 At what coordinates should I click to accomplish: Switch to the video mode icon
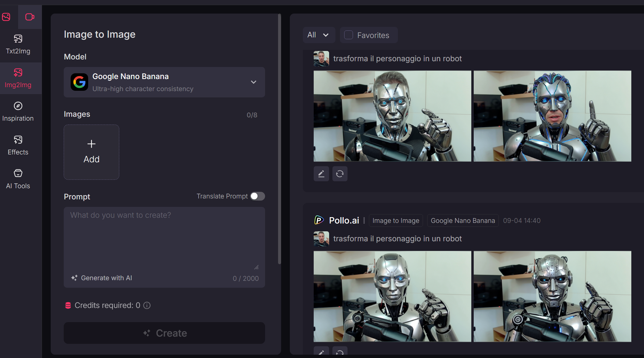coord(30,17)
